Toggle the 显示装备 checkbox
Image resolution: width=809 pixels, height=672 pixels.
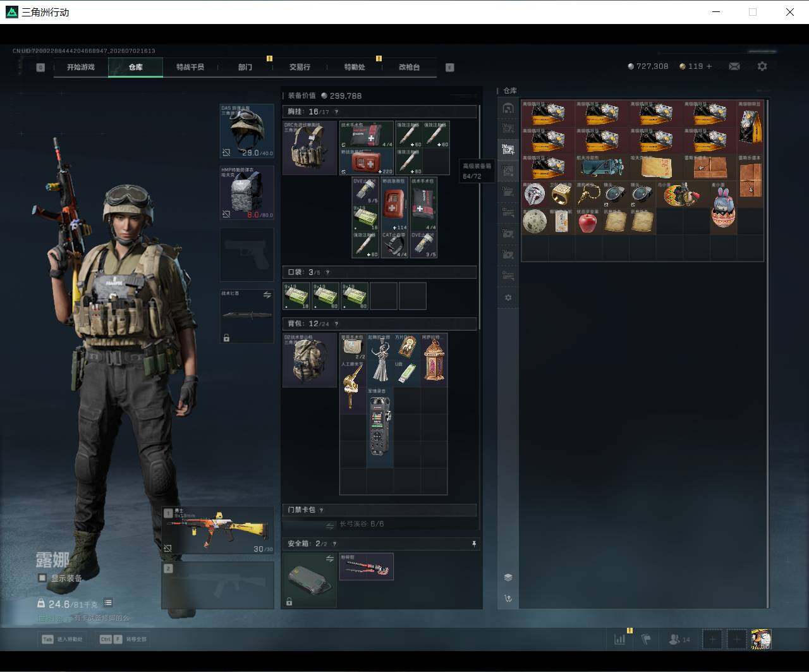pyautogui.click(x=42, y=578)
